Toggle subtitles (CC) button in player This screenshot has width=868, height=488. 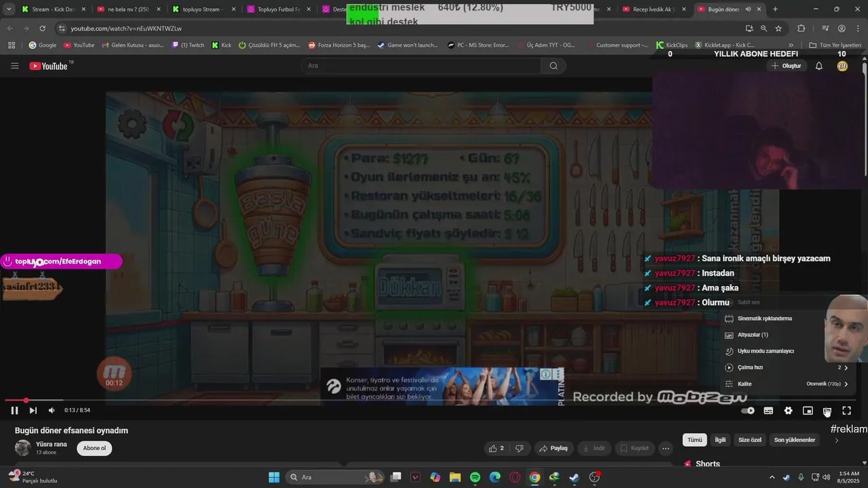point(768,411)
